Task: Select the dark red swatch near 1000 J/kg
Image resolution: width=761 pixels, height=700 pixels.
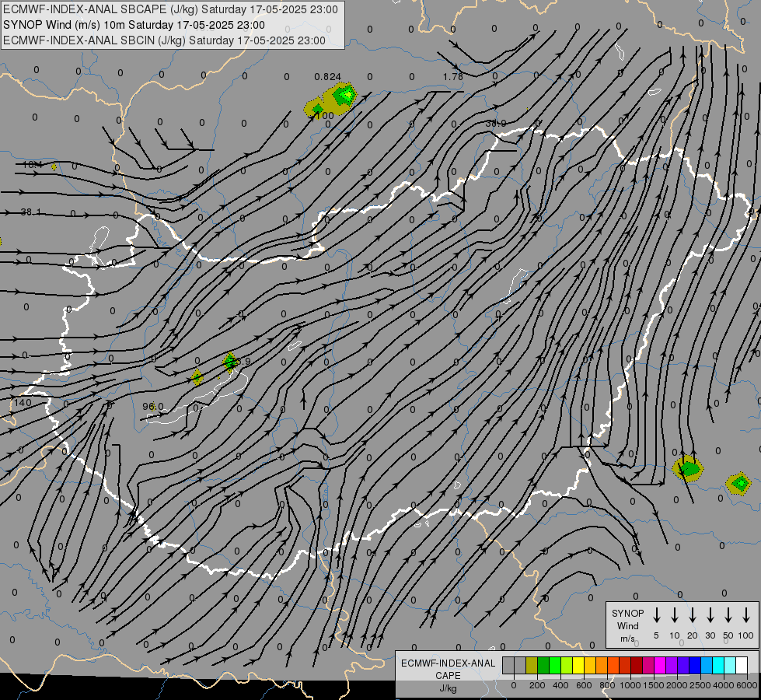Action: coord(637,665)
